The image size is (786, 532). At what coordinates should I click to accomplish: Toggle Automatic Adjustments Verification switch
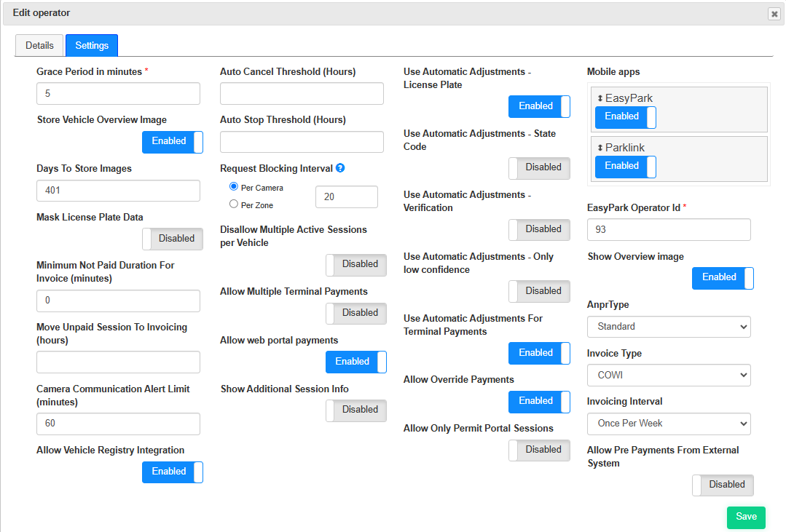539,229
